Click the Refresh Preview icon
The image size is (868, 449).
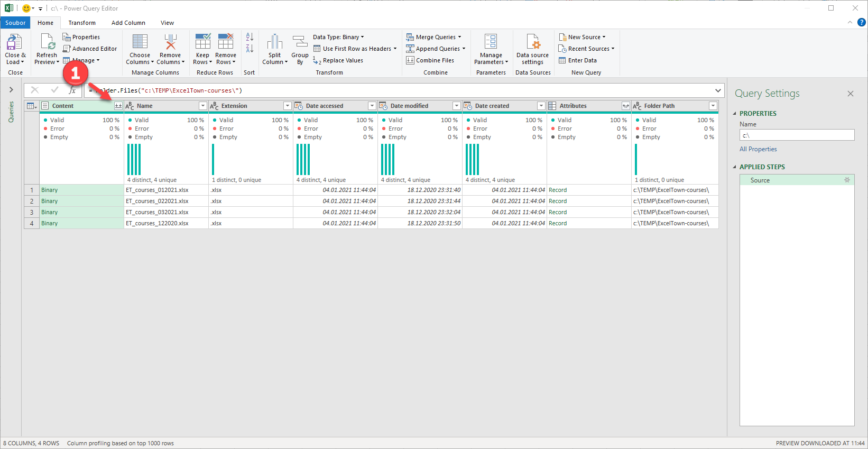pos(47,42)
